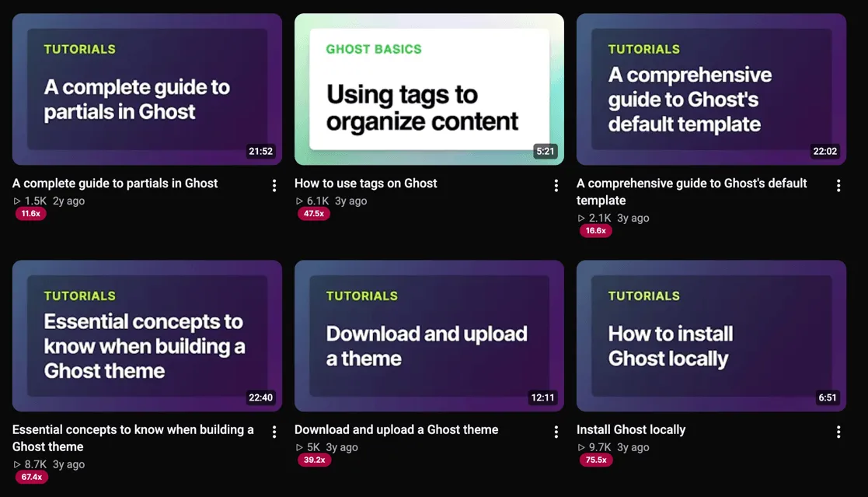Screen dimensions: 868x497
Task: Click the '2.1K 3y ago' view count
Action: click(613, 219)
